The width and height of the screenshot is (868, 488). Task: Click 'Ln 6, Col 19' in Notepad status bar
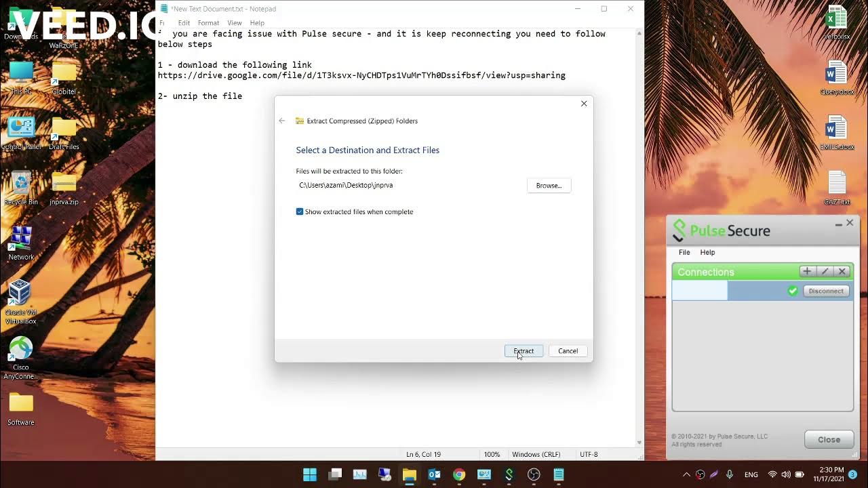pos(423,454)
